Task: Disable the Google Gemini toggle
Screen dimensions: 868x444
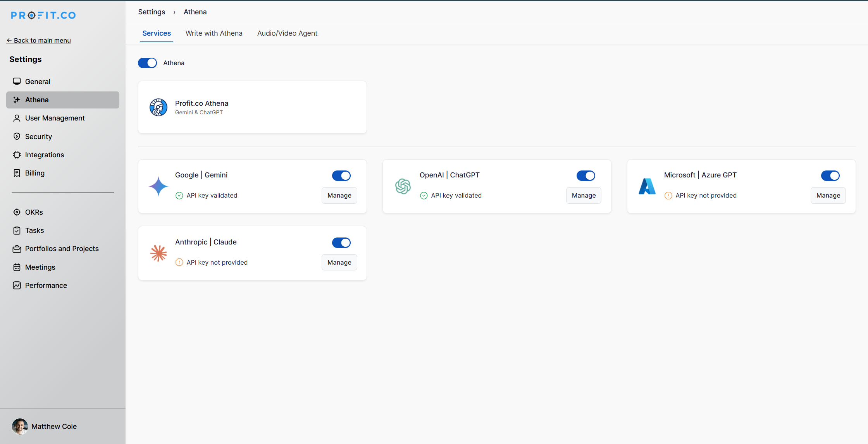Action: (x=341, y=176)
